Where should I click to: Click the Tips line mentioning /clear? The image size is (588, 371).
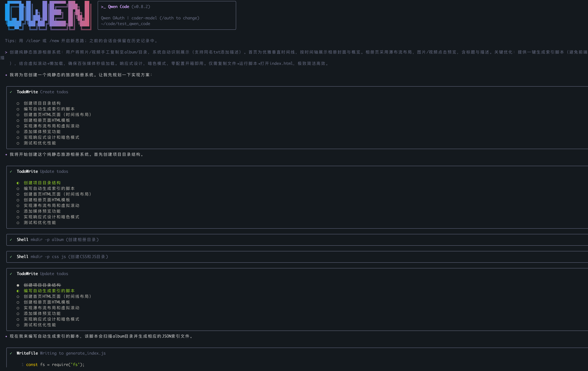pos(81,41)
